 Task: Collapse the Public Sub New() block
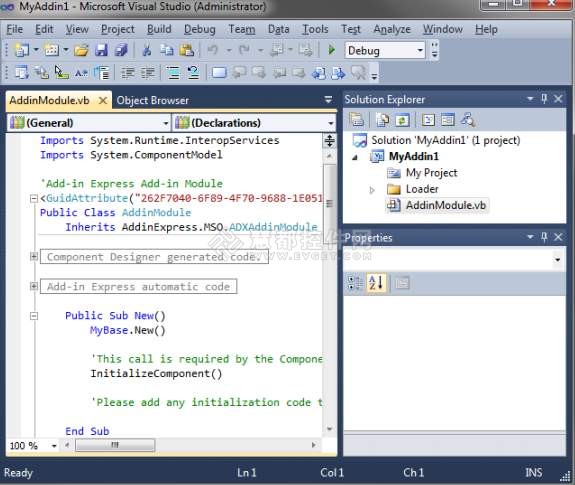(x=34, y=316)
